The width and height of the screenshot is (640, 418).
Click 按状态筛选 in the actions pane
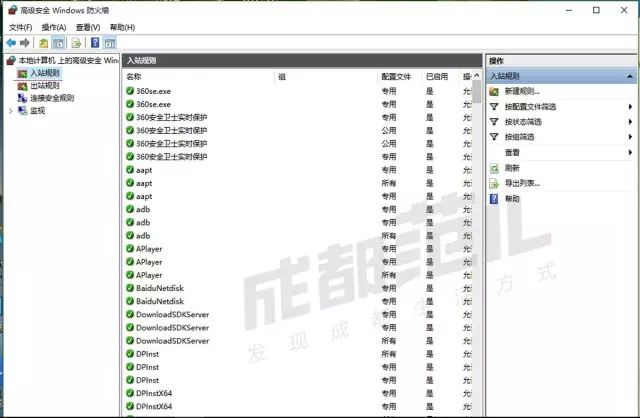(x=523, y=122)
